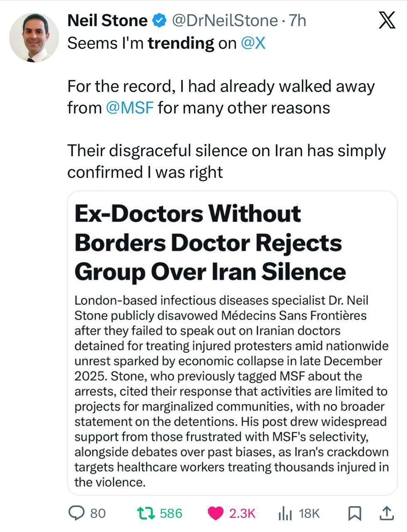The width and height of the screenshot is (407, 532).
Task: Like the tweet with the heart icon
Action: pyautogui.click(x=215, y=514)
